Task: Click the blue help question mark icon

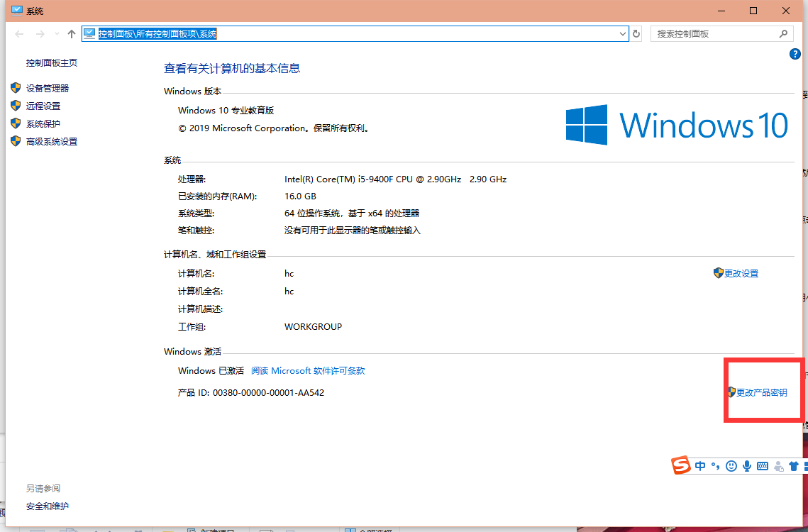Action: tap(795, 55)
